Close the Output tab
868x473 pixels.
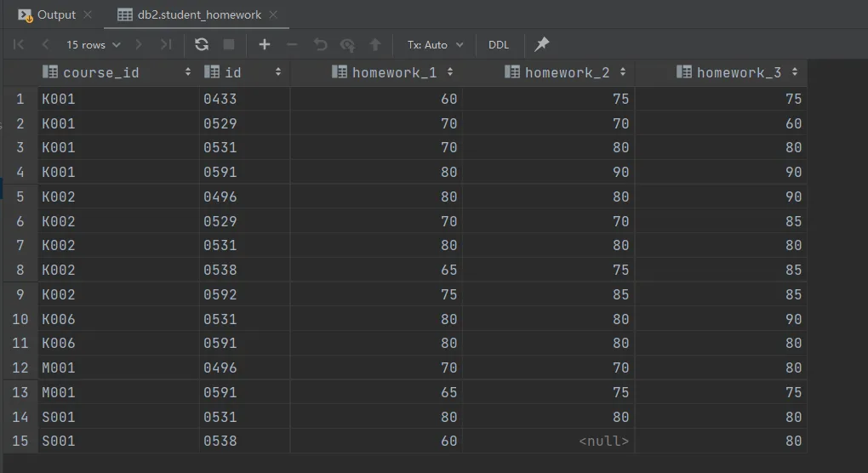[88, 15]
